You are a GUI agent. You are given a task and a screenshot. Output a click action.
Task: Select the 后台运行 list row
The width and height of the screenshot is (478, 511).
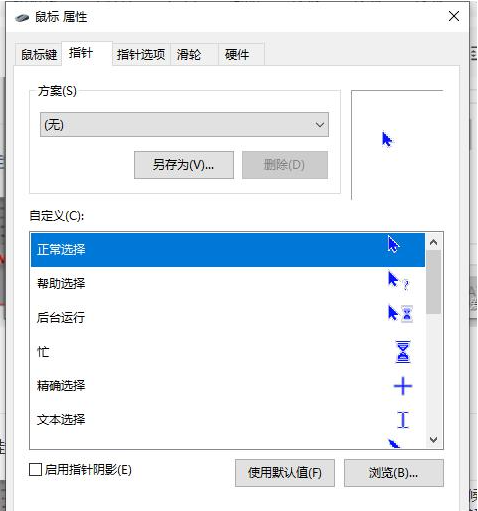pos(228,318)
